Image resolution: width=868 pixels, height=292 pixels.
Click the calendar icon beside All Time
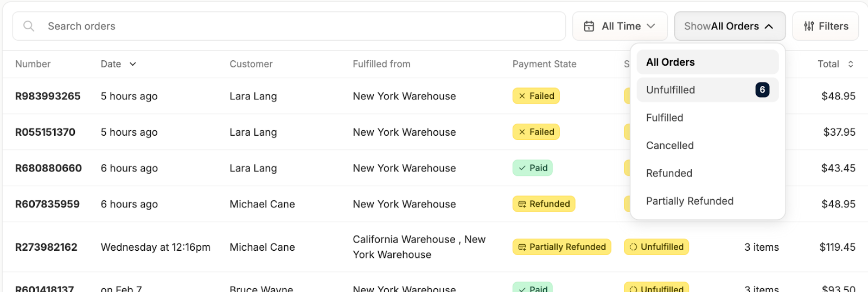(x=589, y=26)
